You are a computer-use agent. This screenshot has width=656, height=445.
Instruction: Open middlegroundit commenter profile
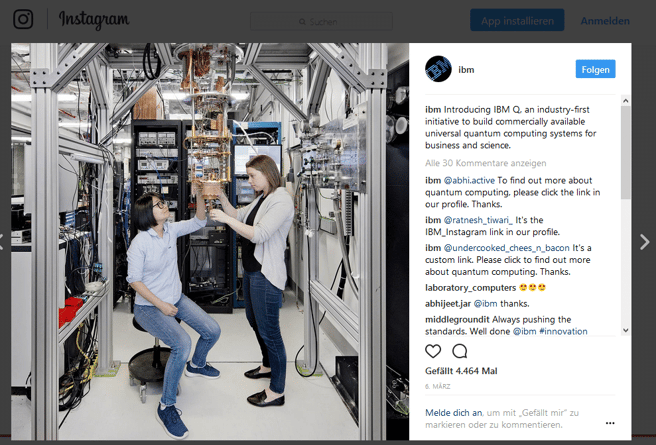(457, 320)
